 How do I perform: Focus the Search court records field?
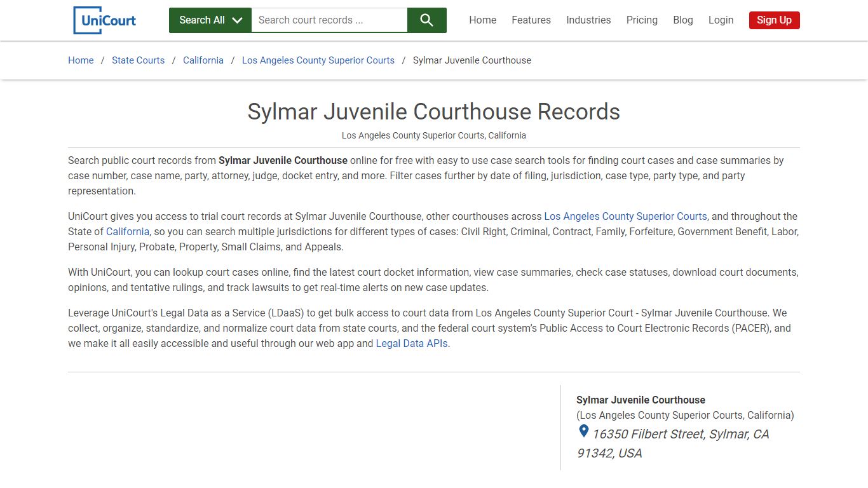click(329, 20)
